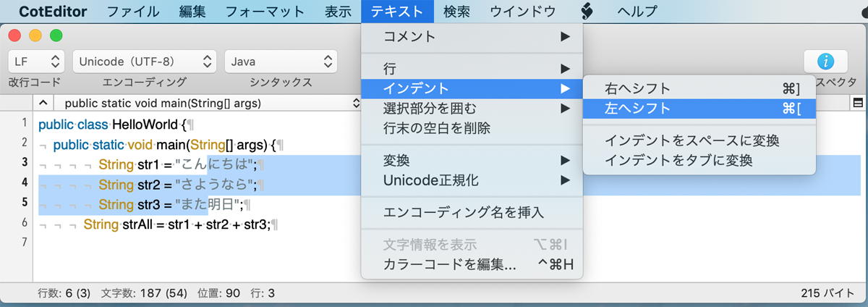Choose 右へシフト in the submenu
This screenshot has height=307, width=868.
699,89
